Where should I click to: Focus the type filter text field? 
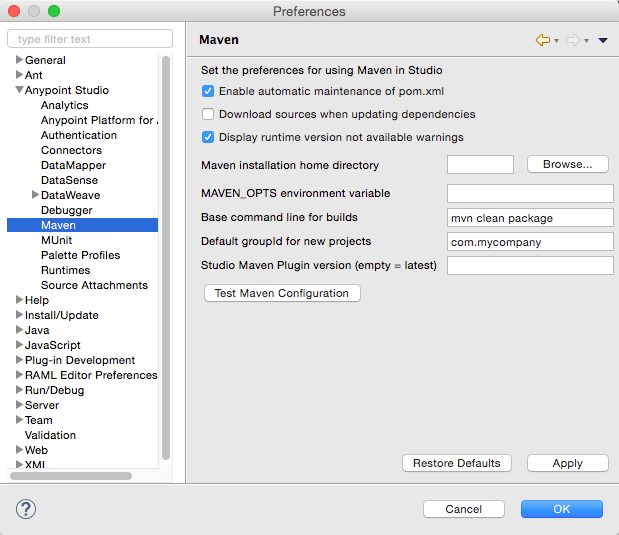point(90,39)
